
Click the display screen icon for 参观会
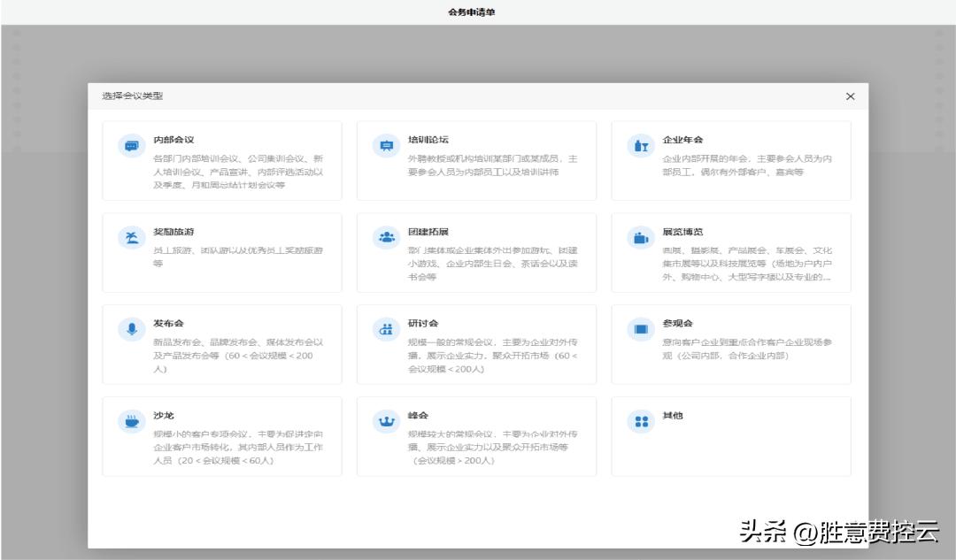[x=641, y=328]
